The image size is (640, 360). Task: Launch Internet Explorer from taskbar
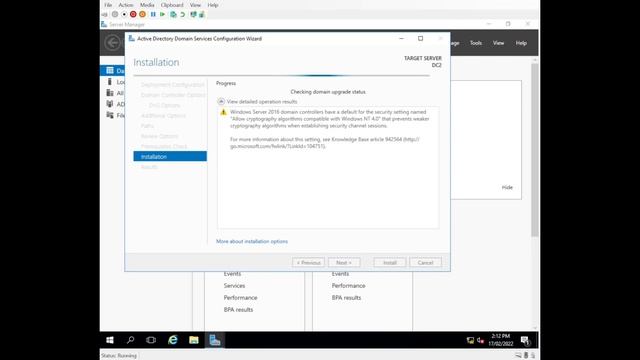click(173, 340)
